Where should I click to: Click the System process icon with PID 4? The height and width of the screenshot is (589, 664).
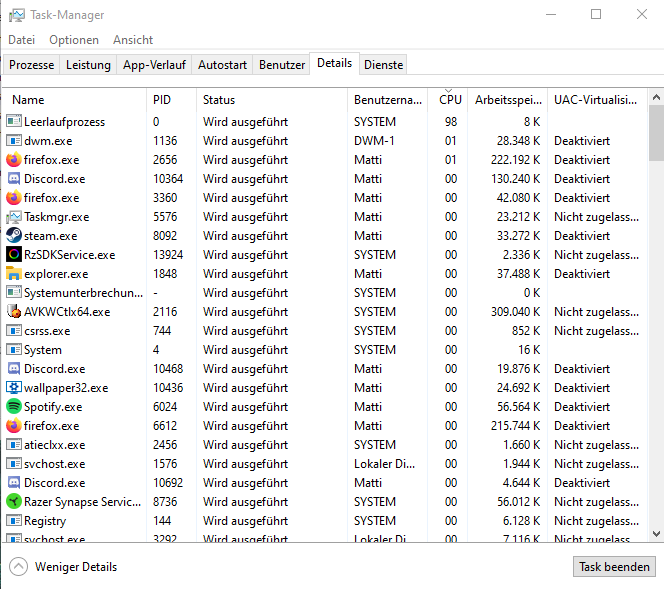pos(14,350)
